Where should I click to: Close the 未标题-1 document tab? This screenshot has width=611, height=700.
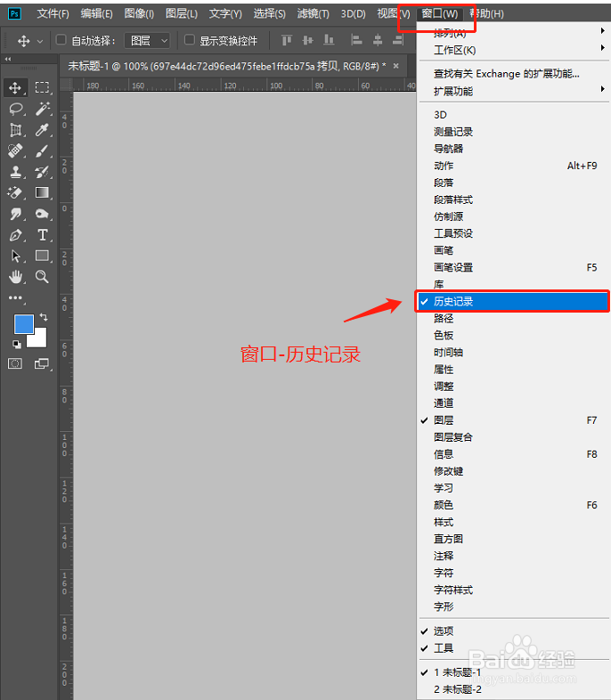pyautogui.click(x=395, y=66)
